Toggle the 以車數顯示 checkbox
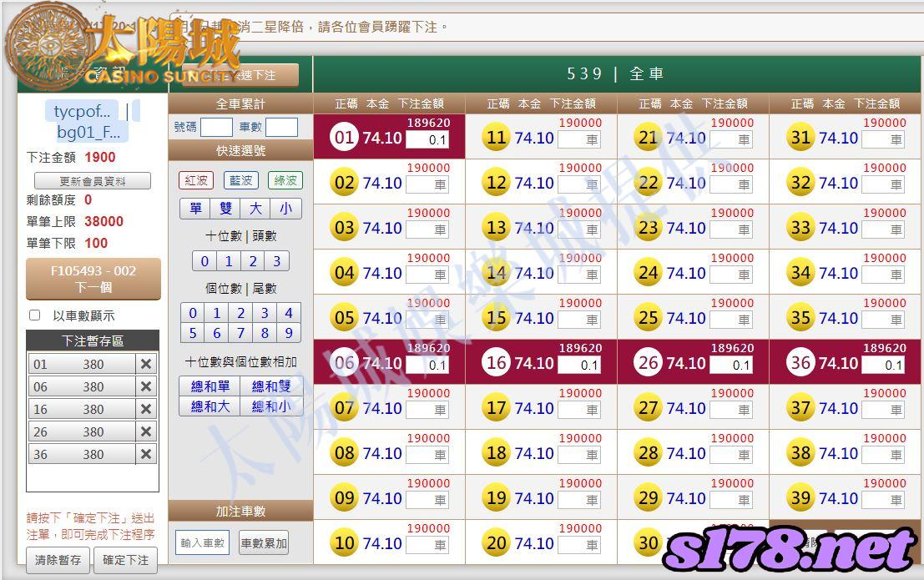Viewport: 924px width, 580px height. tap(35, 315)
